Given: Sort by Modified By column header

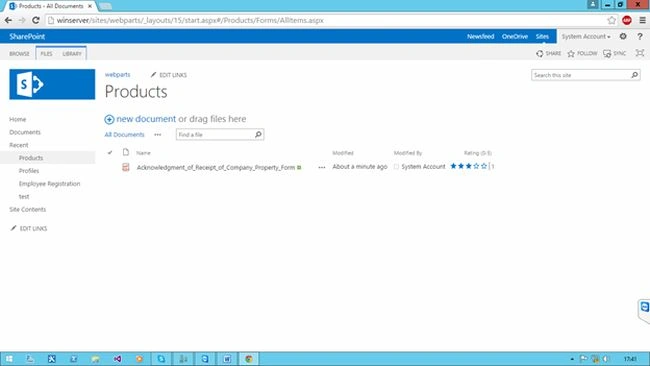Looking at the screenshot, I should tap(408, 153).
